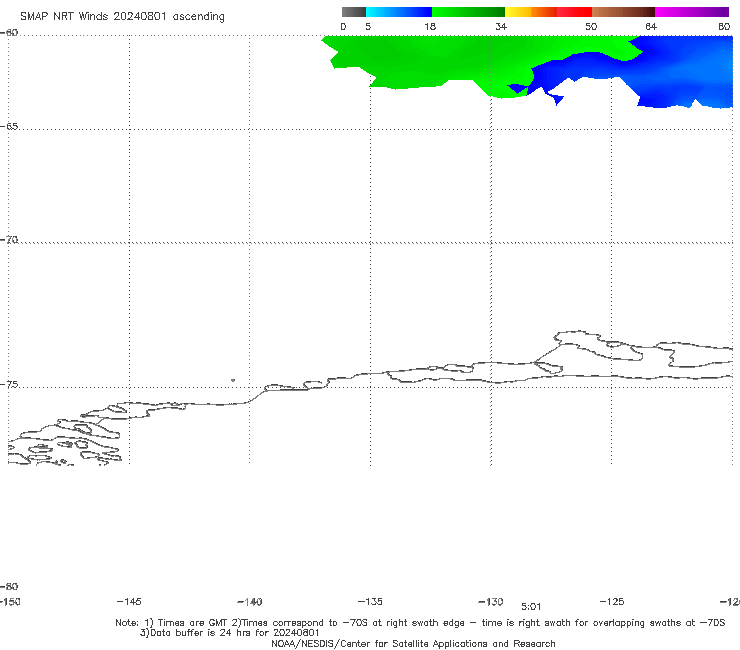The width and height of the screenshot is (740, 650).
Task: Click the 'Data buffer is 24 hrs' note
Action: tap(230, 633)
